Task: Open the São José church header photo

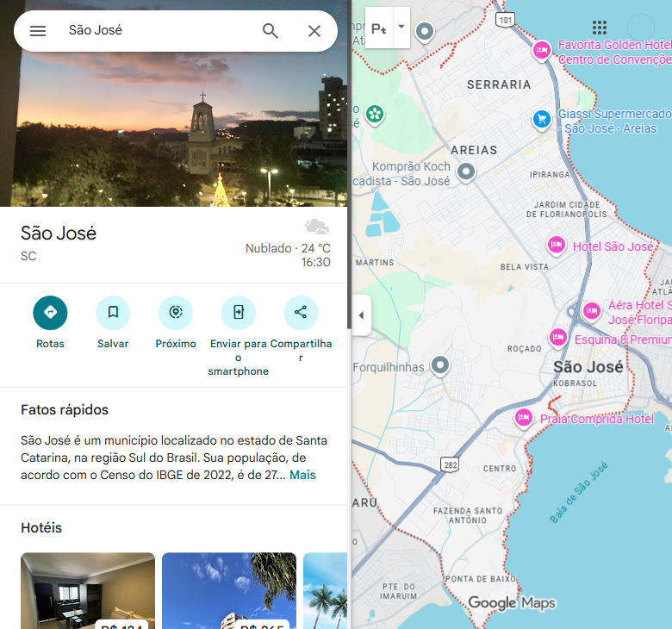Action: tap(173, 128)
